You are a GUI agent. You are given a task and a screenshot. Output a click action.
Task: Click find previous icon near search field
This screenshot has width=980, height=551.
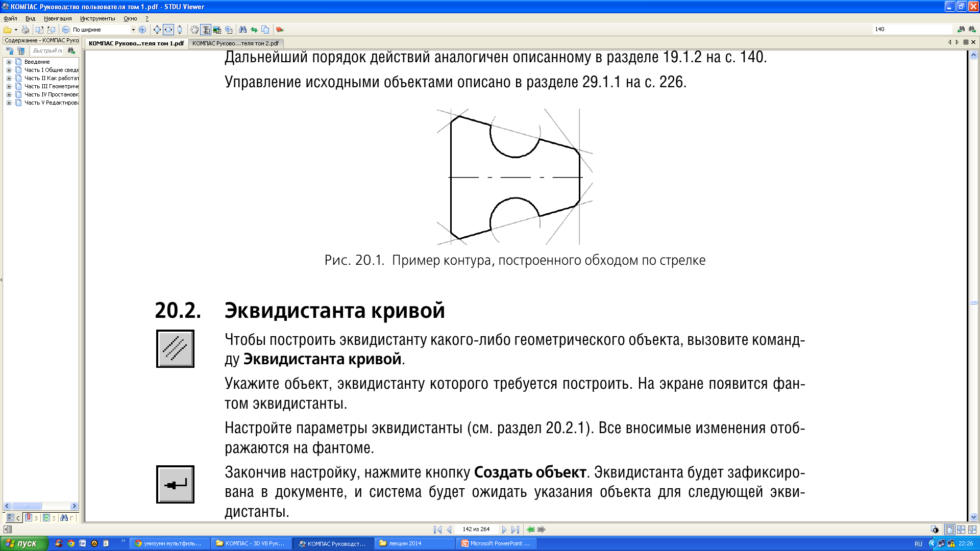961,29
